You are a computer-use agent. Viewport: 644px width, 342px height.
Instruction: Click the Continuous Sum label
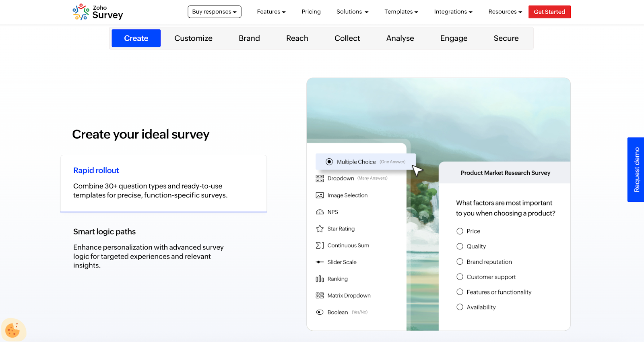(x=348, y=245)
